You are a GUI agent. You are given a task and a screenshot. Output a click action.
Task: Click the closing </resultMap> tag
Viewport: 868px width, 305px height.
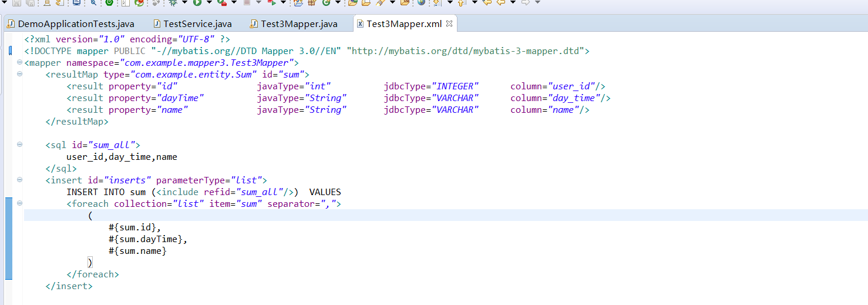pyautogui.click(x=77, y=122)
